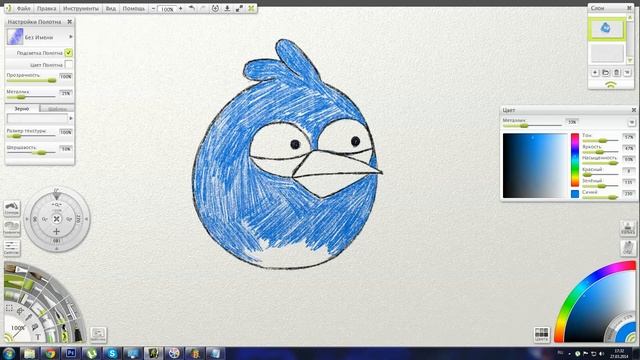Open the Помощь menu
Image resolution: width=640 pixels, height=360 pixels.
click(x=134, y=9)
